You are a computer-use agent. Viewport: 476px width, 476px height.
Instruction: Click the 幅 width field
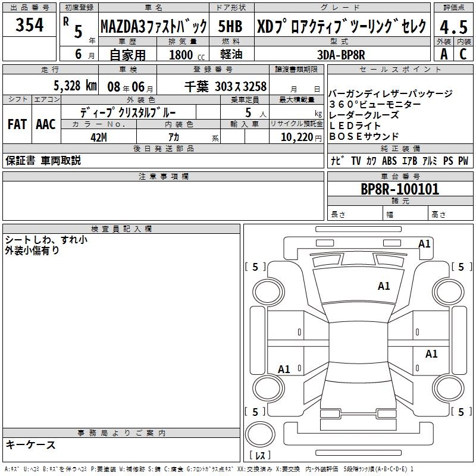(x=406, y=214)
